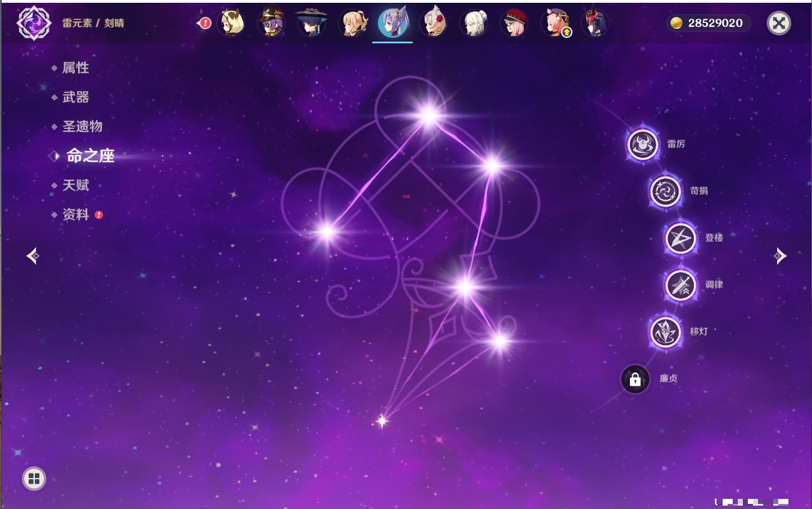This screenshot has width=812, height=509.
Task: Choose the pink-haired avatar with upgrade arrow
Action: (x=556, y=23)
